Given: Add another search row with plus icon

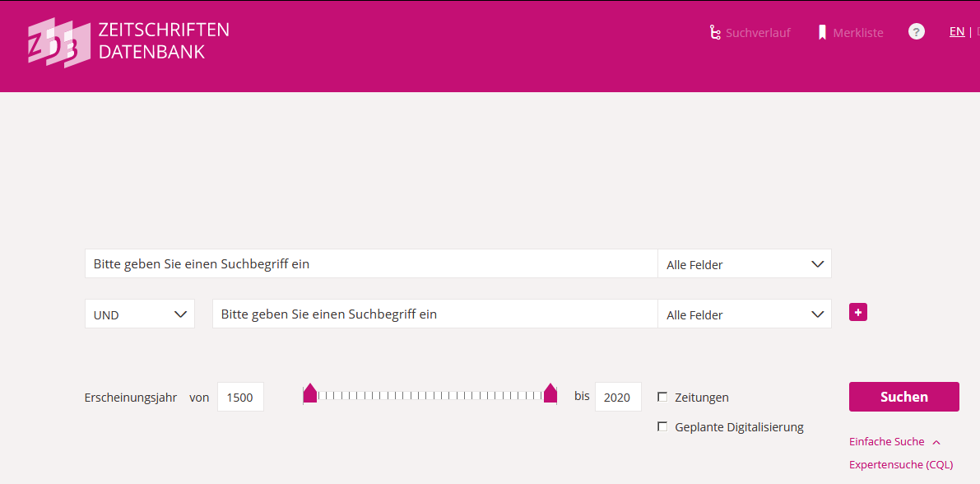Looking at the screenshot, I should (858, 312).
